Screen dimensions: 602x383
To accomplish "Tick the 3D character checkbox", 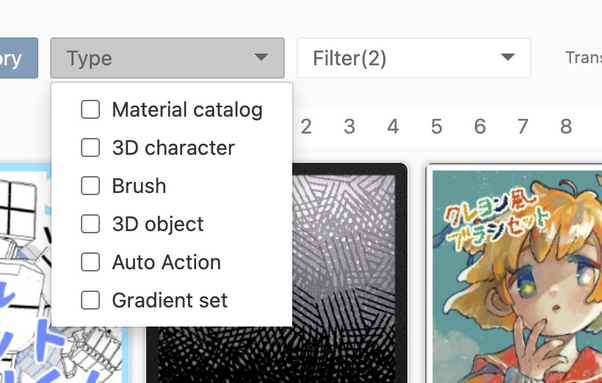I will pyautogui.click(x=91, y=147).
